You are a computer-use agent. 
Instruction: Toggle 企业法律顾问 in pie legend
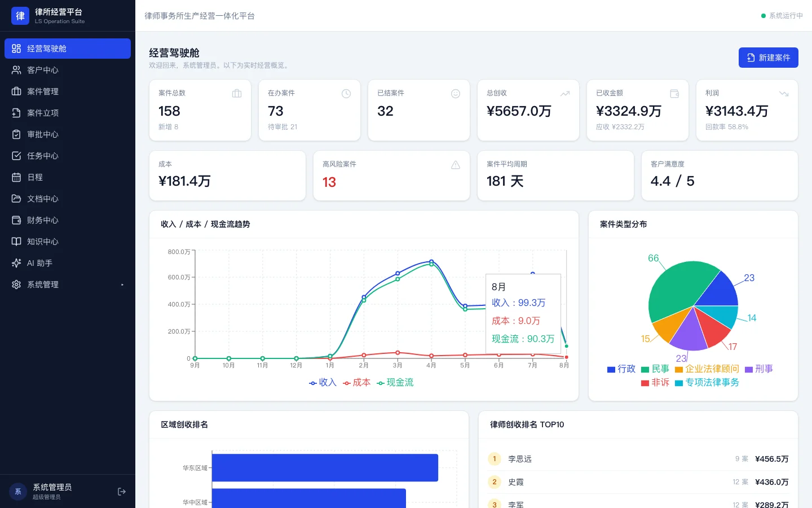(x=707, y=369)
